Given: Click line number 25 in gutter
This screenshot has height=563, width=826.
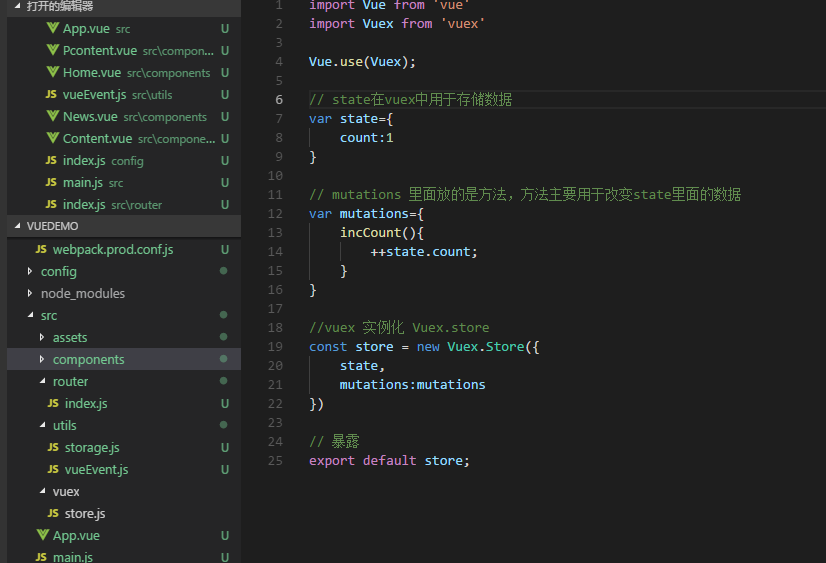Looking at the screenshot, I should pyautogui.click(x=275, y=460).
